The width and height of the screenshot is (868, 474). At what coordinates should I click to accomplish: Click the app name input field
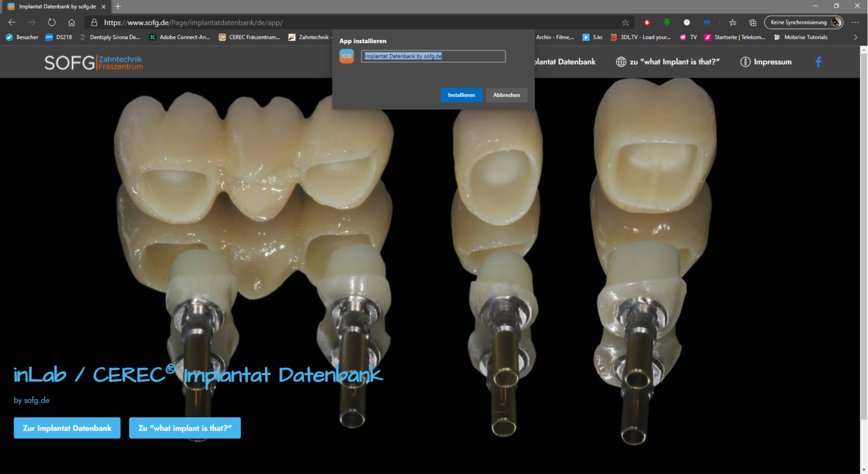[x=433, y=56]
